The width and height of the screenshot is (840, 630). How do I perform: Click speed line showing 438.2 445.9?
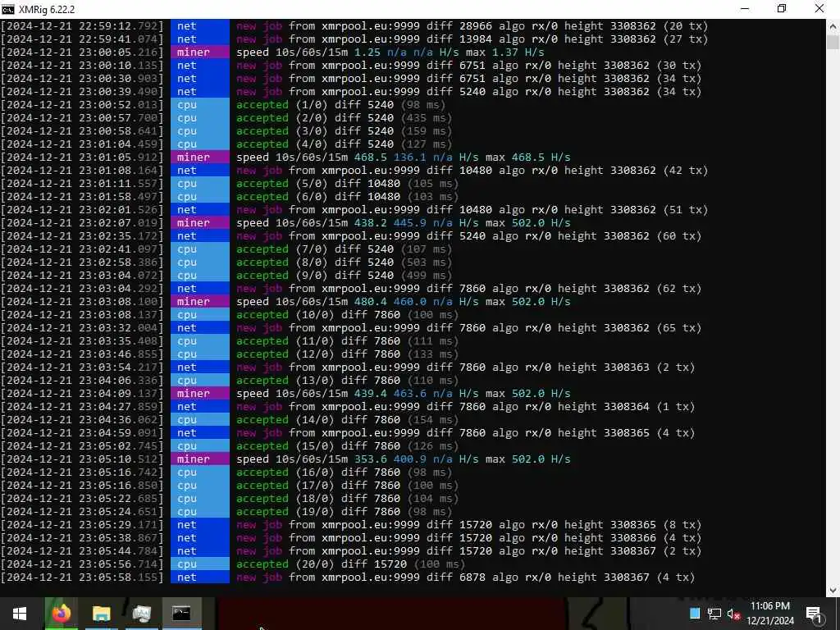(x=285, y=223)
